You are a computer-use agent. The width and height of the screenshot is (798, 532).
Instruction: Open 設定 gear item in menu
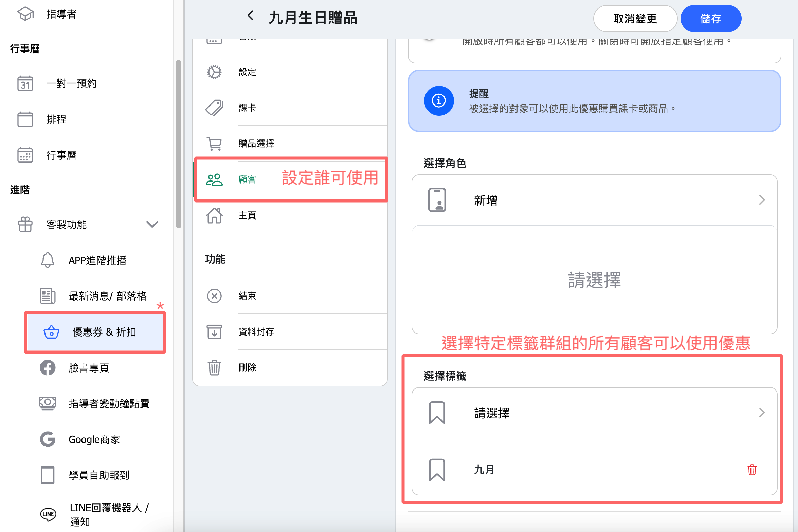pos(247,72)
